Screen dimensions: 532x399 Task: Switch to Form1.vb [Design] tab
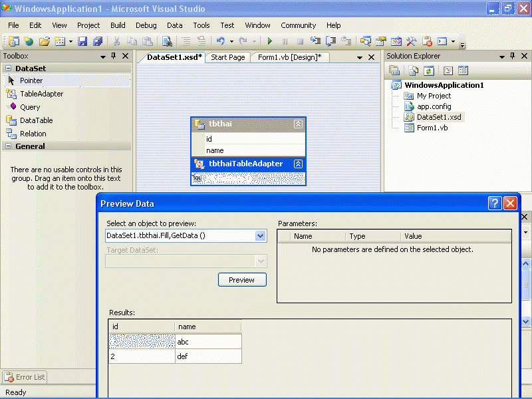click(x=289, y=57)
